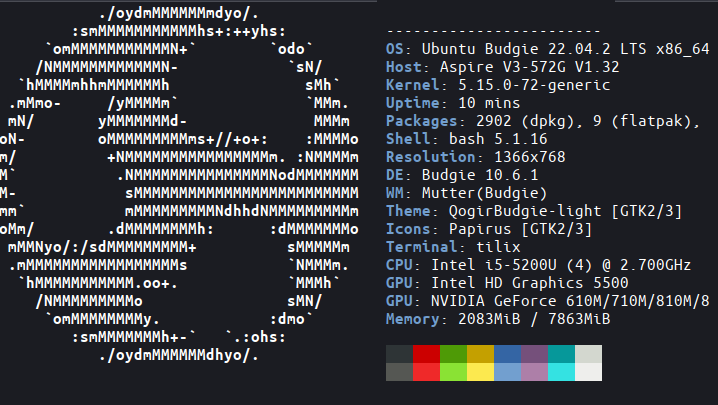Click the bright cyan color block
The height and width of the screenshot is (405, 718).
point(561,372)
